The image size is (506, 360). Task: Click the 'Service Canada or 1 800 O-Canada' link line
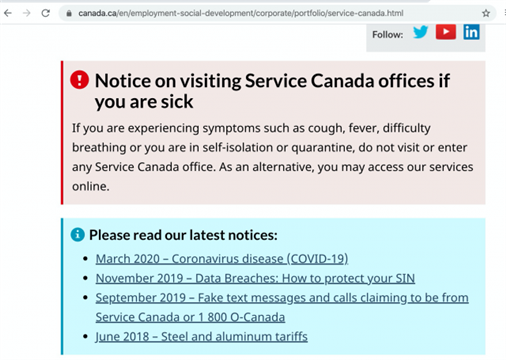pos(190,317)
